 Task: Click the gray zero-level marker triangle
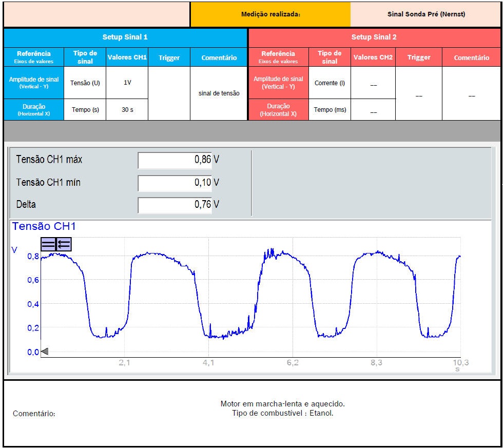(45, 352)
